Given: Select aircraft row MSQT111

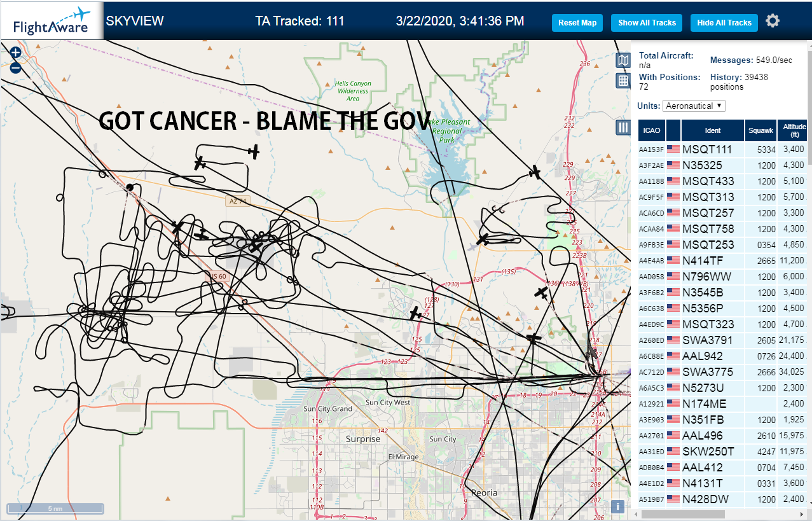Looking at the screenshot, I should (x=723, y=149).
